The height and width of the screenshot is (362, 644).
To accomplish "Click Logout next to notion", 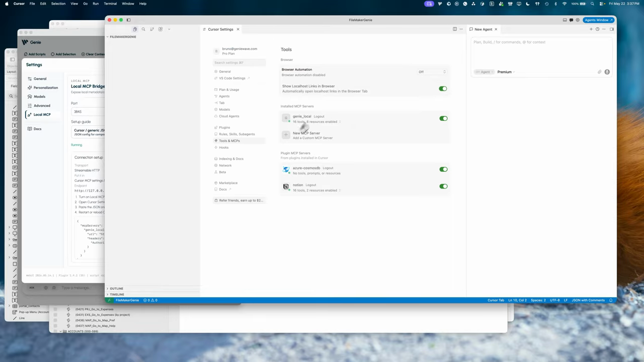I will (311, 185).
